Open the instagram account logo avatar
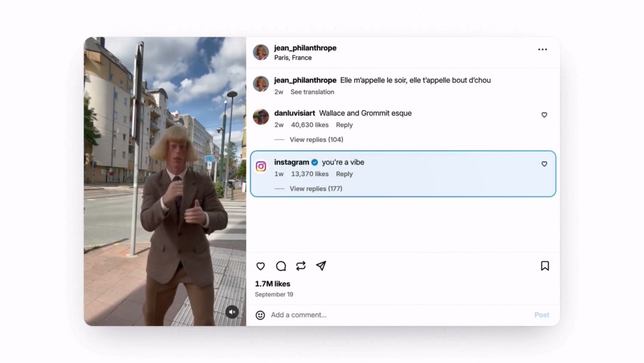 click(x=261, y=166)
